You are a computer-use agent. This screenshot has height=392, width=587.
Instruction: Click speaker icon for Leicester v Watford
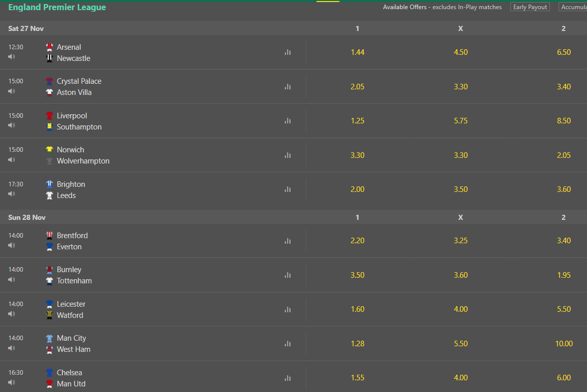tap(12, 314)
